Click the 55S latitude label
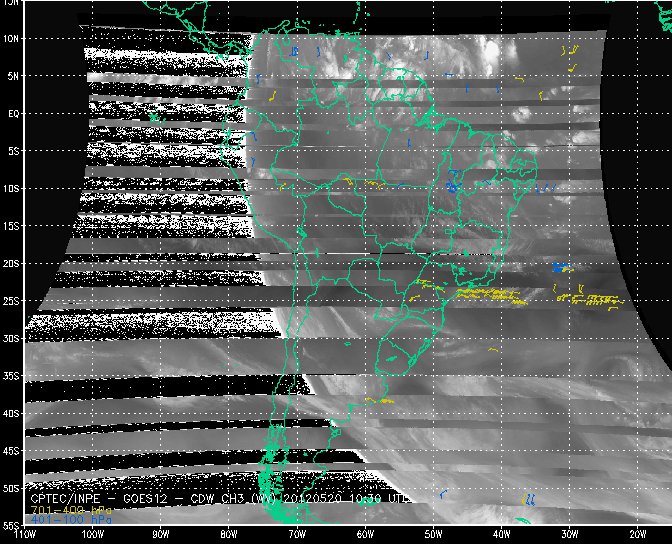The image size is (672, 544). coord(11,525)
